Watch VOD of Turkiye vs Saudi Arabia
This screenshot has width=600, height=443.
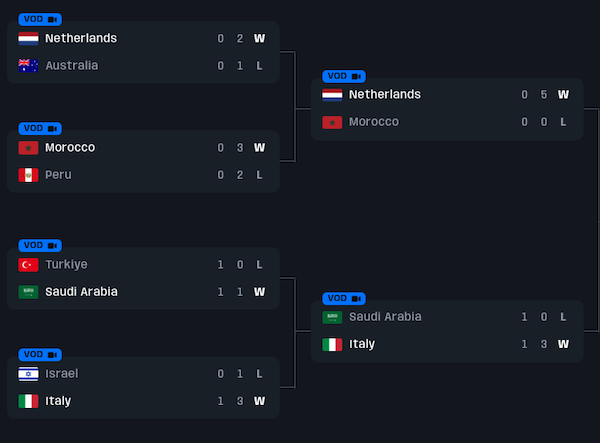coord(40,245)
